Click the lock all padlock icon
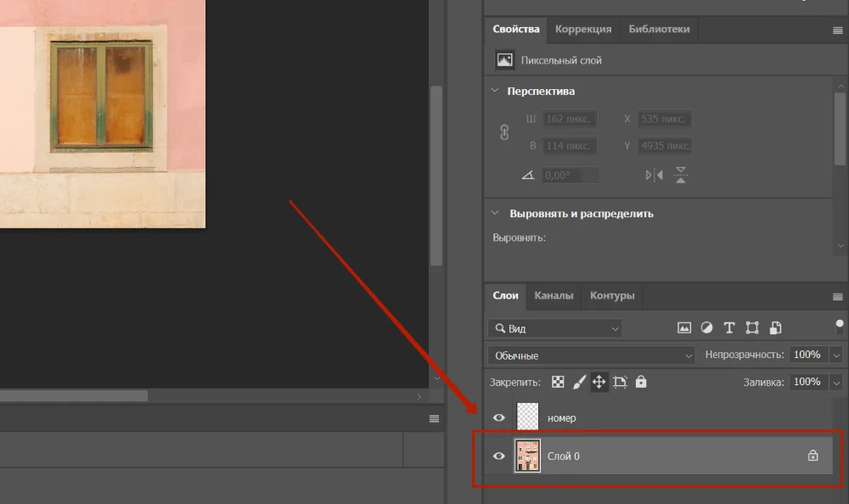This screenshot has width=849, height=504. coord(641,382)
